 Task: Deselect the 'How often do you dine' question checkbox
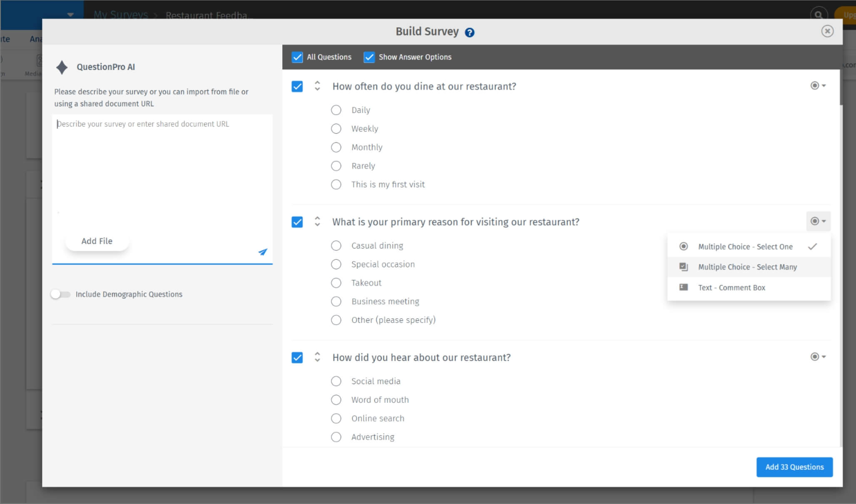(297, 87)
